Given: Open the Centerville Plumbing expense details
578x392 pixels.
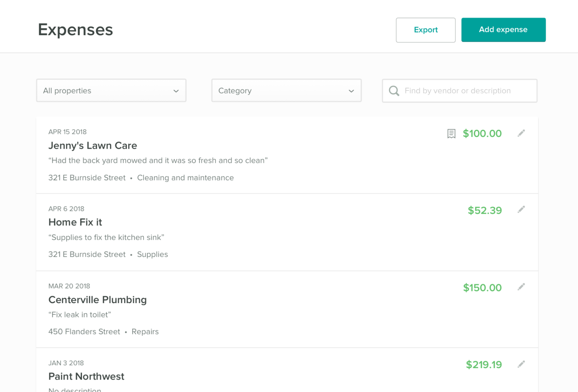Looking at the screenshot, I should pos(97,300).
